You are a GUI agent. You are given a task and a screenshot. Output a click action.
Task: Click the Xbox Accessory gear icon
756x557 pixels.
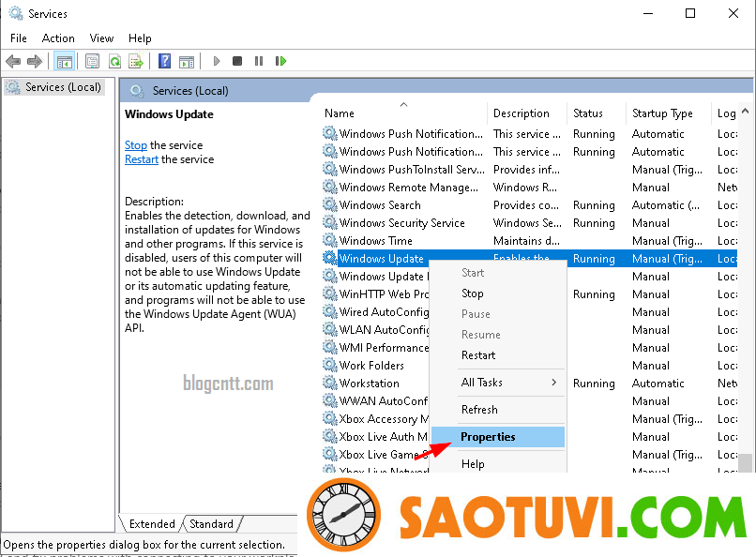330,419
